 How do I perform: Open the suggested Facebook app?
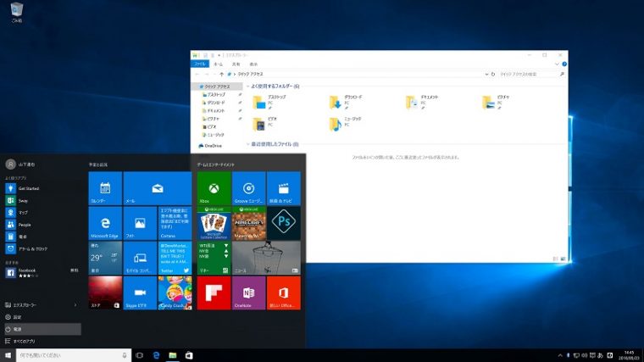tap(42, 272)
